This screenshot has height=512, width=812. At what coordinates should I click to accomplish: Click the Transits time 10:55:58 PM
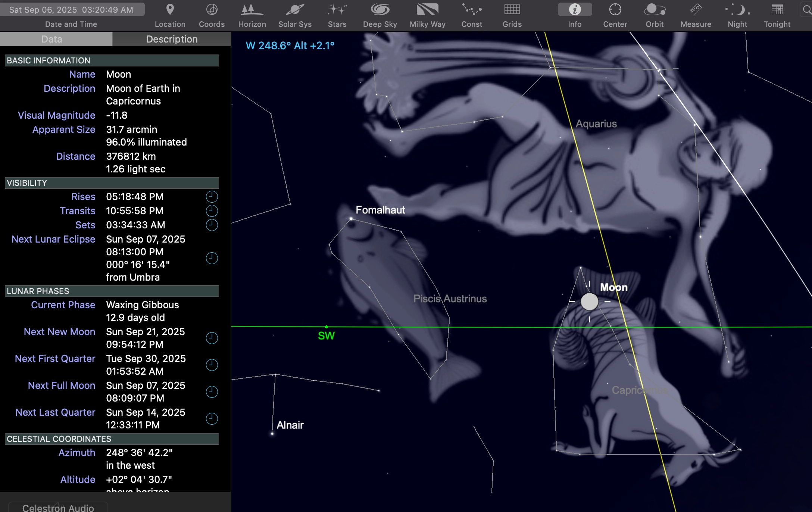(135, 211)
